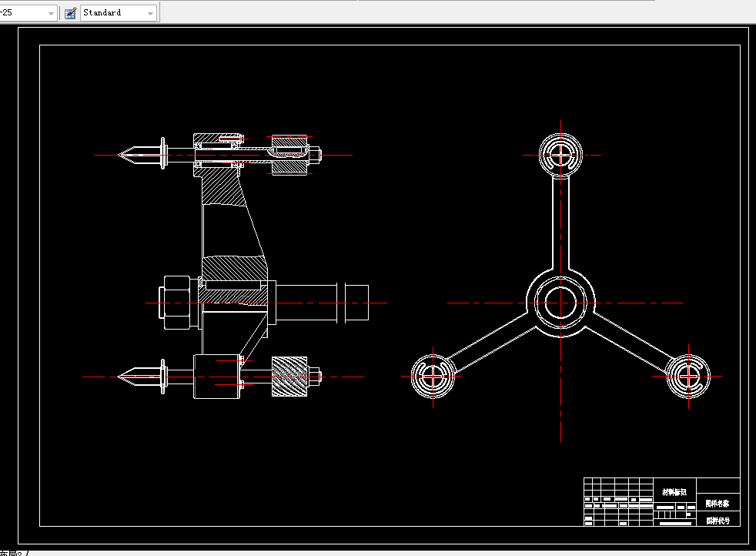756x556 pixels.
Task: Open the table style manager icon
Action: [x=70, y=13]
